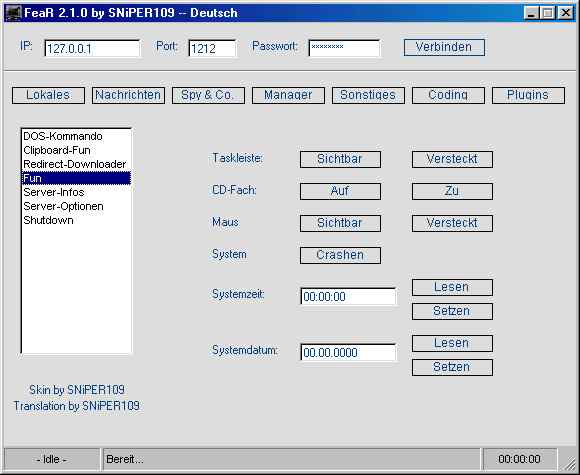Click the resize grip in status bar corner
This screenshot has height=475, width=580.
pos(569,462)
